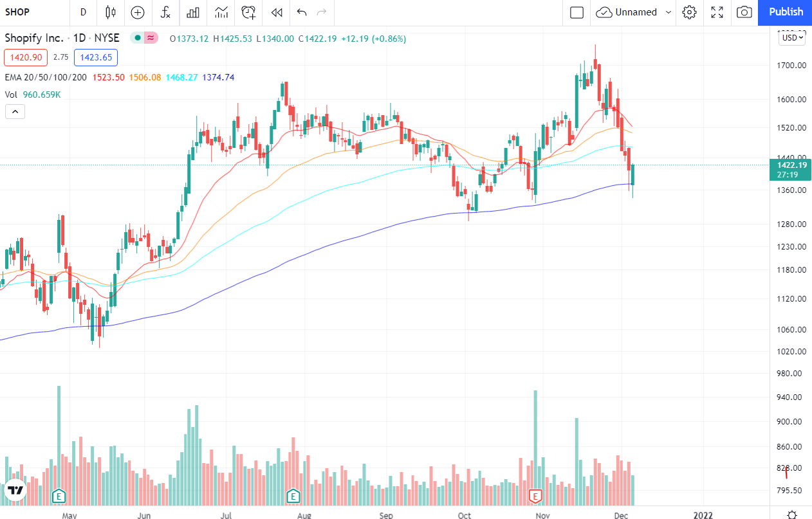Open the red earnings marker near November

point(535,496)
